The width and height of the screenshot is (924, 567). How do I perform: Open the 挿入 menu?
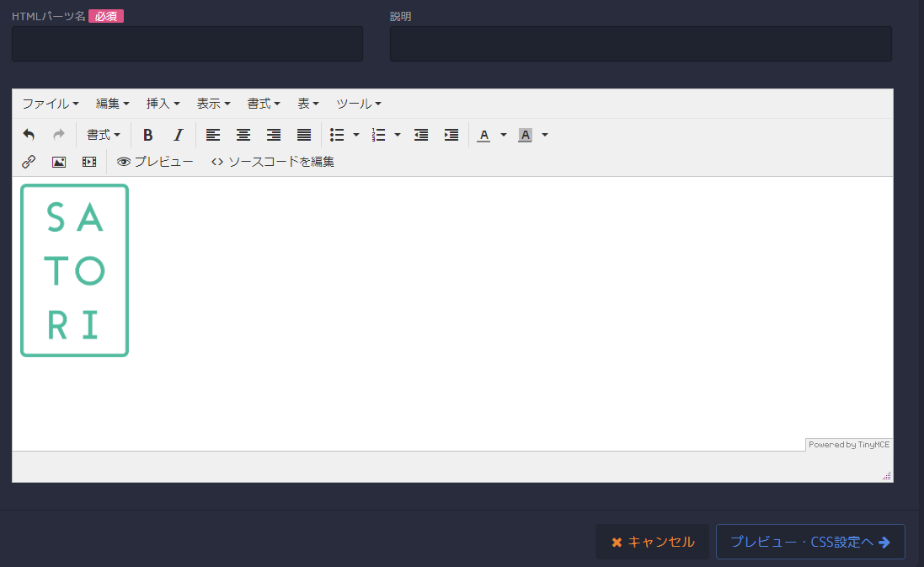(163, 104)
